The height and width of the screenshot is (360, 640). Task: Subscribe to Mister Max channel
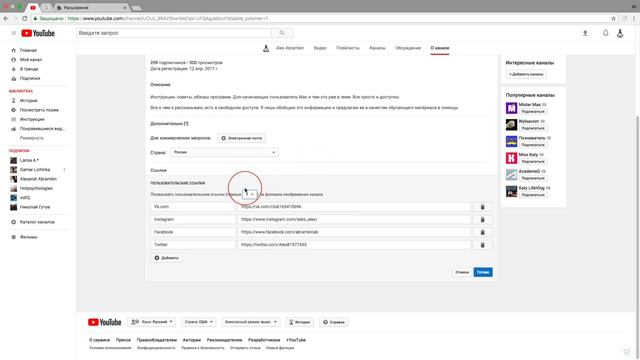pyautogui.click(x=533, y=111)
